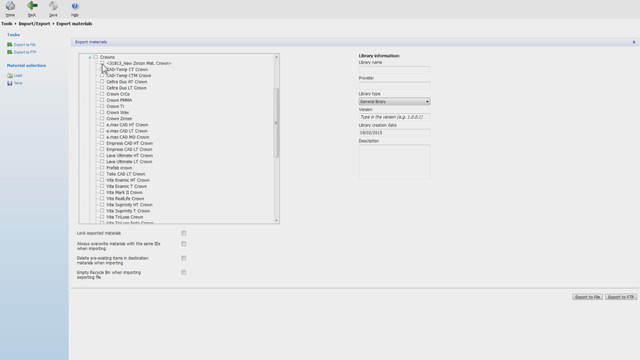Select the Crown Ti row
The height and width of the screenshot is (360, 640).
(x=115, y=106)
